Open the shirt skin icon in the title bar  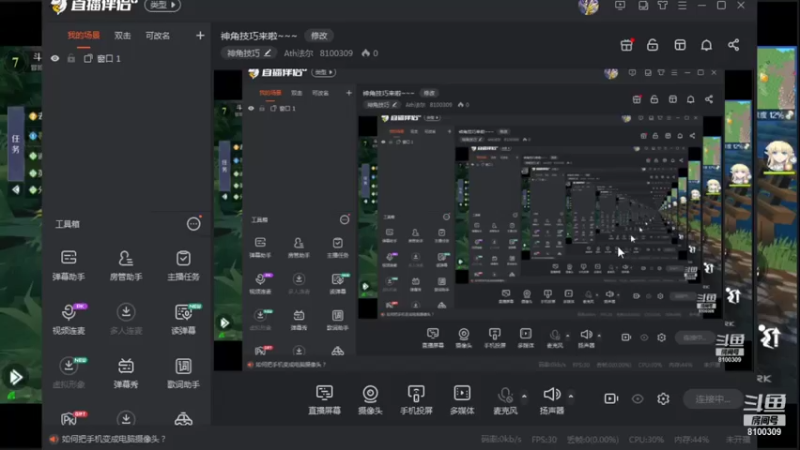[x=662, y=6]
